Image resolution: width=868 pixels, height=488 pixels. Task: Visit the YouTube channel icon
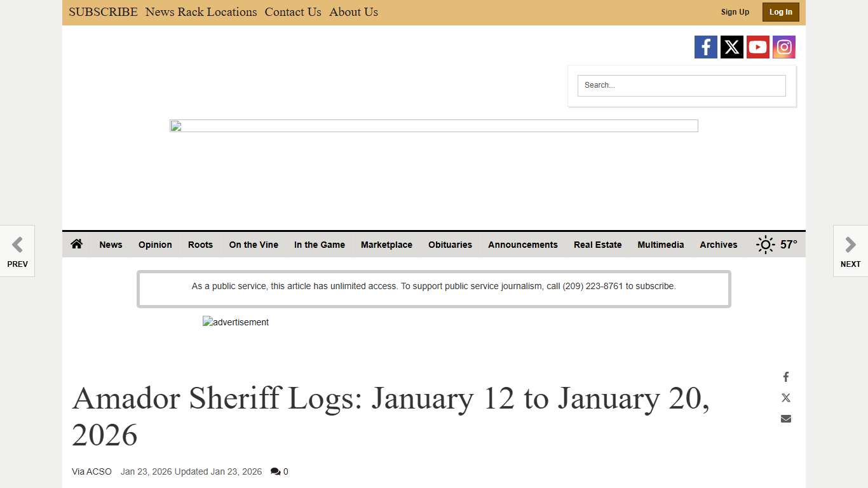coord(757,46)
